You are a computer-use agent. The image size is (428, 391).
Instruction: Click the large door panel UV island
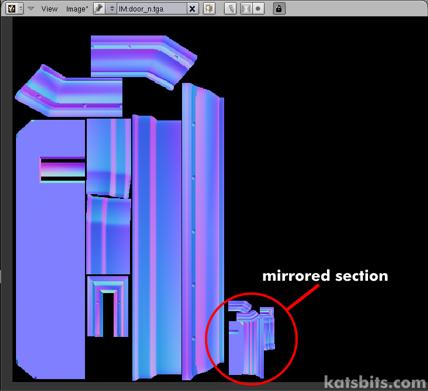[x=50, y=249]
